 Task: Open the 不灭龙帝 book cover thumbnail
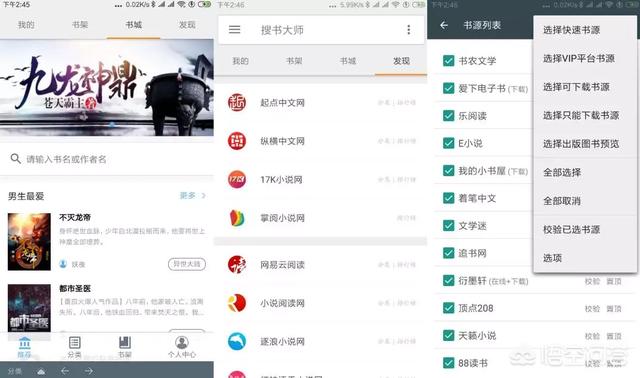pos(29,242)
